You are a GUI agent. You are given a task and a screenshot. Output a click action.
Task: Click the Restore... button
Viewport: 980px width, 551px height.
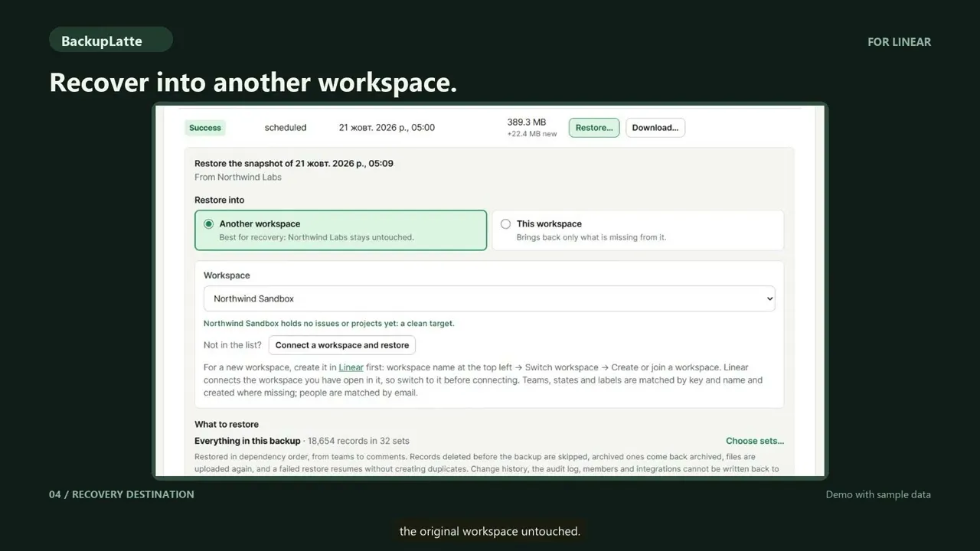coord(594,128)
